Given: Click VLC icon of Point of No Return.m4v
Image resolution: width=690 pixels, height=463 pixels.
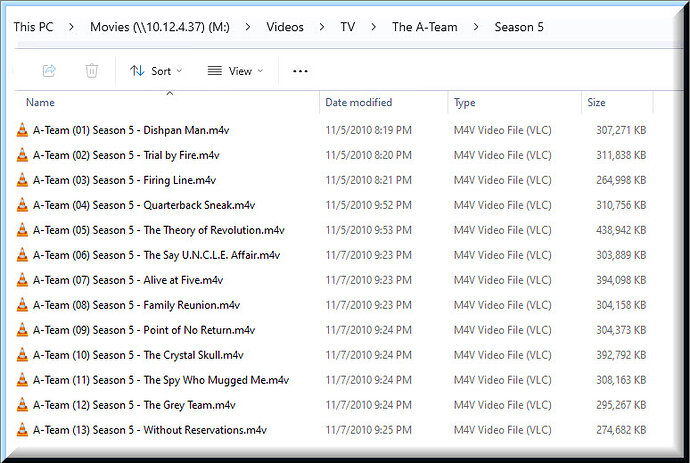Looking at the screenshot, I should point(22,330).
